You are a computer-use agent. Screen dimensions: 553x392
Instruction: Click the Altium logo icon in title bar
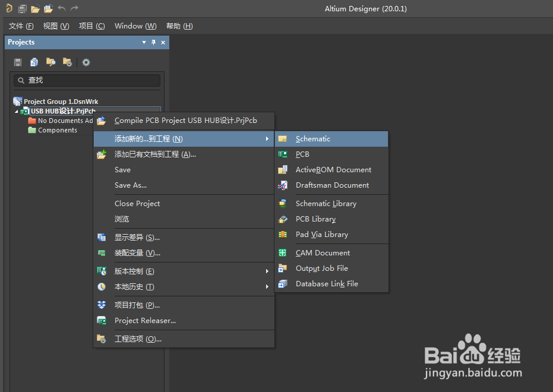[9, 8]
